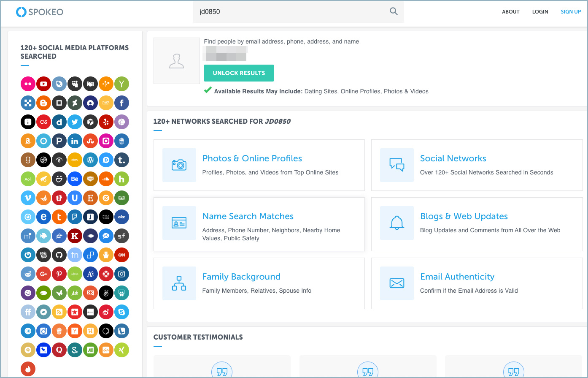The height and width of the screenshot is (378, 588).
Task: Click the Vimeo icon
Action: 28,198
